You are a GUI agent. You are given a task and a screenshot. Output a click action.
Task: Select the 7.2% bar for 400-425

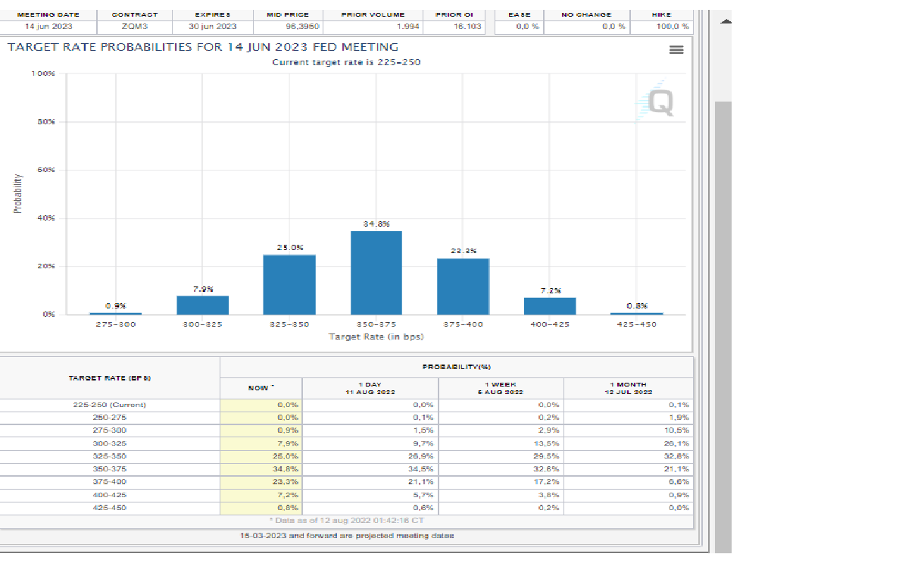click(x=550, y=306)
